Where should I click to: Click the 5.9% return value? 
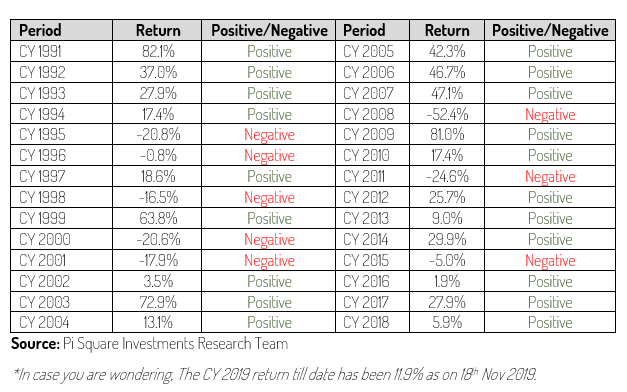[447, 322]
